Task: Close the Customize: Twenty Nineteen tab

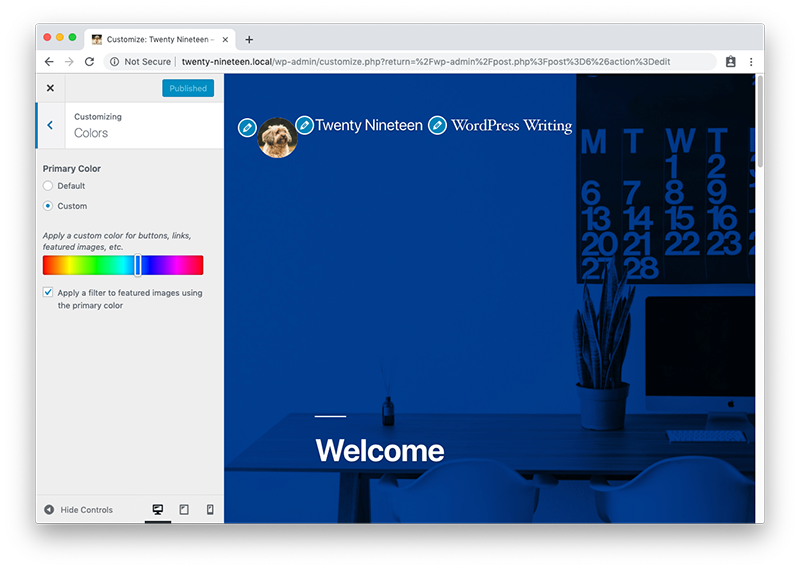Action: click(x=225, y=39)
